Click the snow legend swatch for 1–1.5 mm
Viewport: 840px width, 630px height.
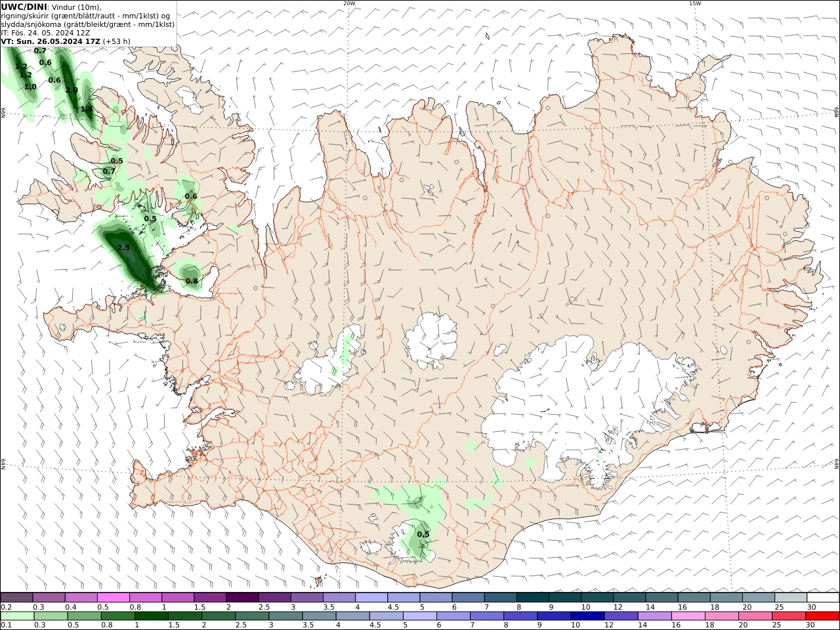coord(178,597)
